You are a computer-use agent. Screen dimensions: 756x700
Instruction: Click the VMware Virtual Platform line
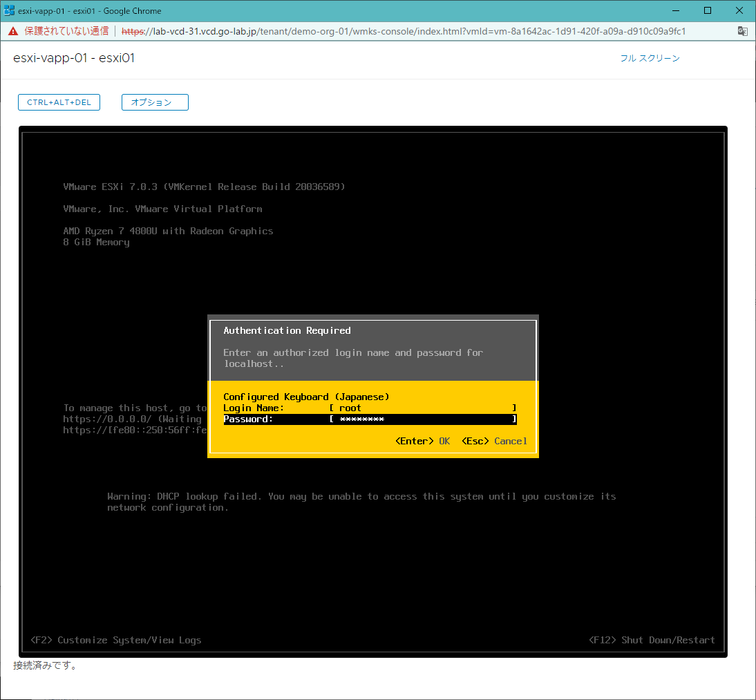162,209
